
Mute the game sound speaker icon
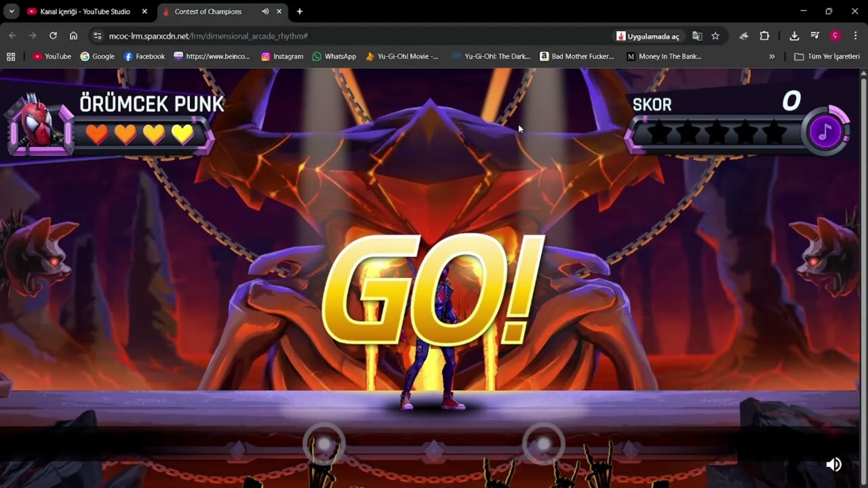[834, 464]
